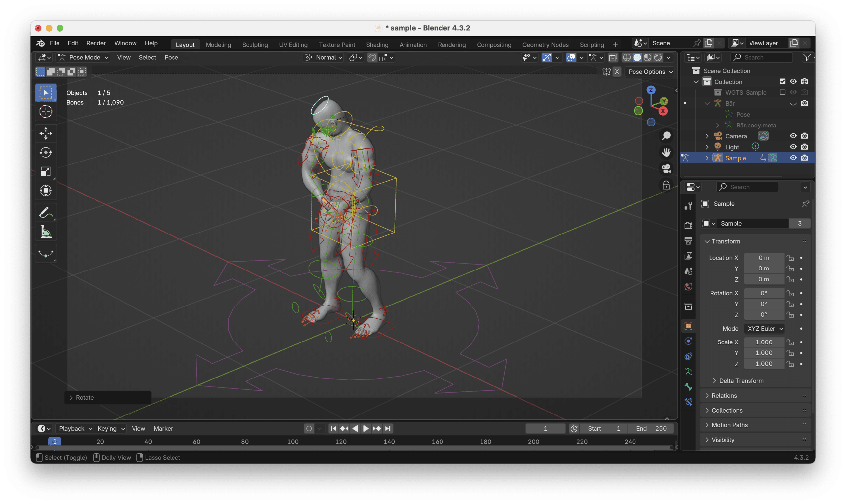846x504 pixels.
Task: Select the Select Box tool
Action: [x=46, y=93]
